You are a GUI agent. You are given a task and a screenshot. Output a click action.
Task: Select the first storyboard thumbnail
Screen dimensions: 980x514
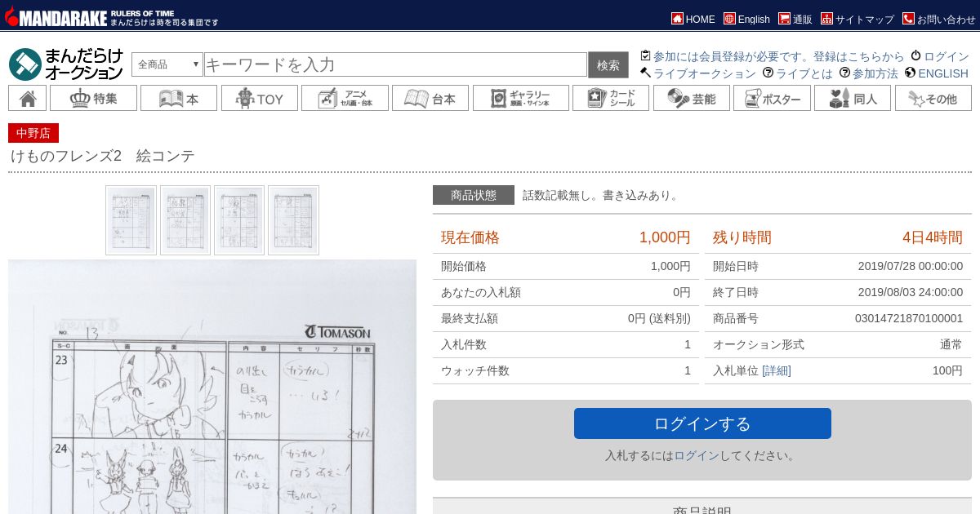[131, 220]
